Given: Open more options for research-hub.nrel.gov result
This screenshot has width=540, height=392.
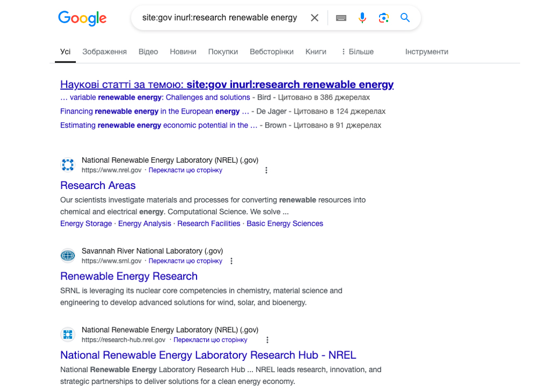Looking at the screenshot, I should click(267, 340).
